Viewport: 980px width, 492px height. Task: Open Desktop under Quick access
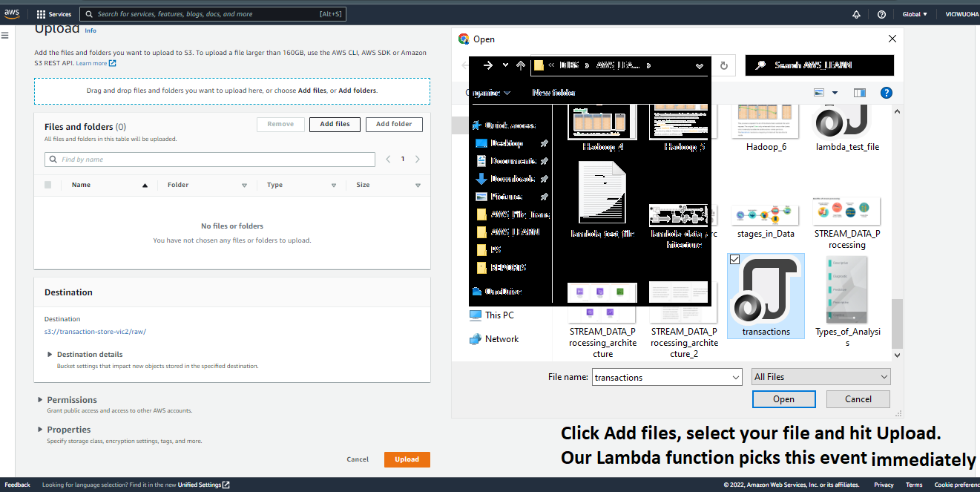[500, 143]
